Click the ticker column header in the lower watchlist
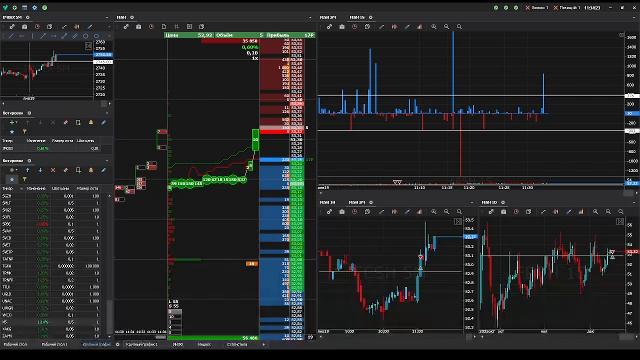This screenshot has height=360, width=640. click(8, 189)
